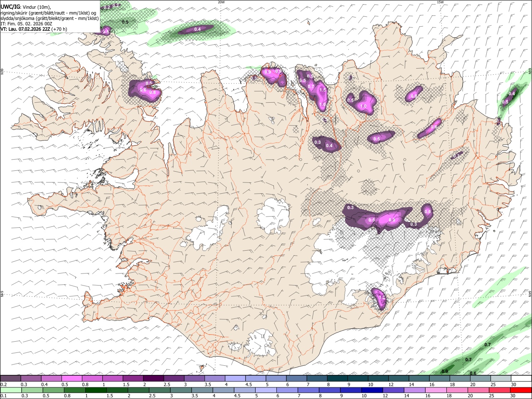Image resolution: width=532 pixels, height=399 pixels.
Task: Select the darkest green swatch labeled 1, lower legend
Action: point(96,390)
